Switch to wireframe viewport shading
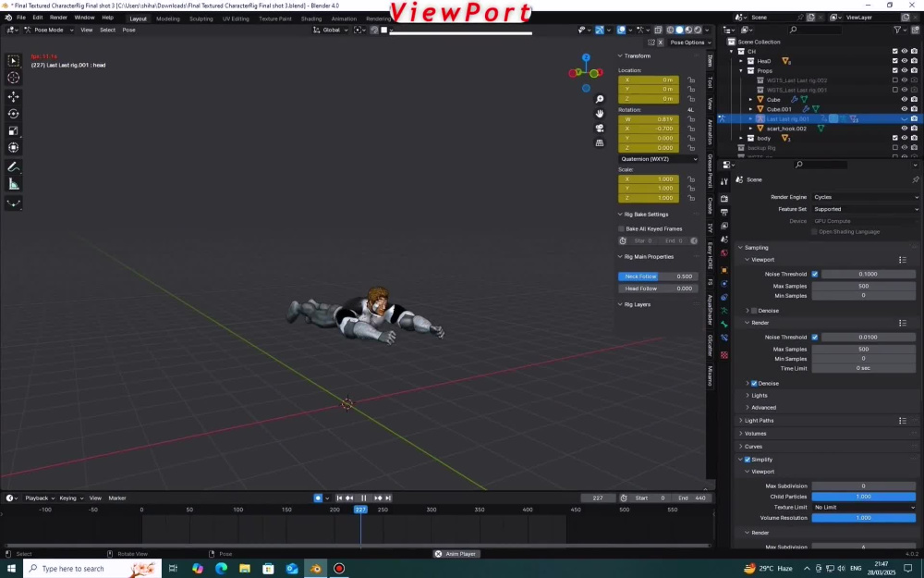 670,31
